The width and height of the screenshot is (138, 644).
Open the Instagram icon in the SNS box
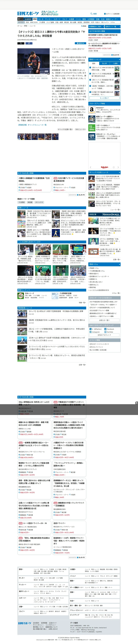[x=90, y=332]
